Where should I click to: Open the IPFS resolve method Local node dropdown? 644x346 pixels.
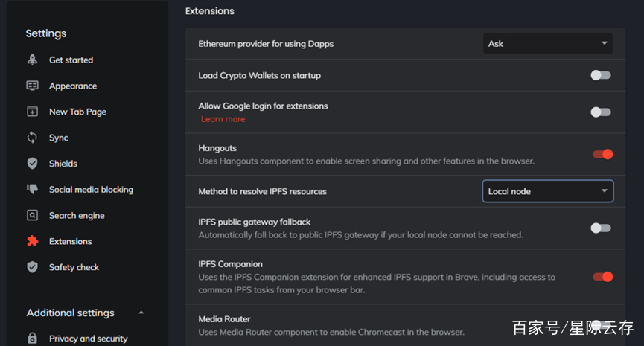548,191
